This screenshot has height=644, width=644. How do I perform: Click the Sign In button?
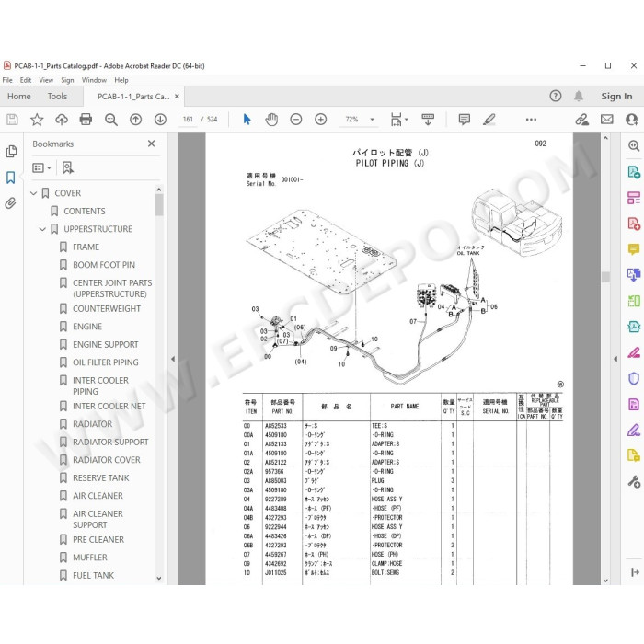[x=616, y=96]
